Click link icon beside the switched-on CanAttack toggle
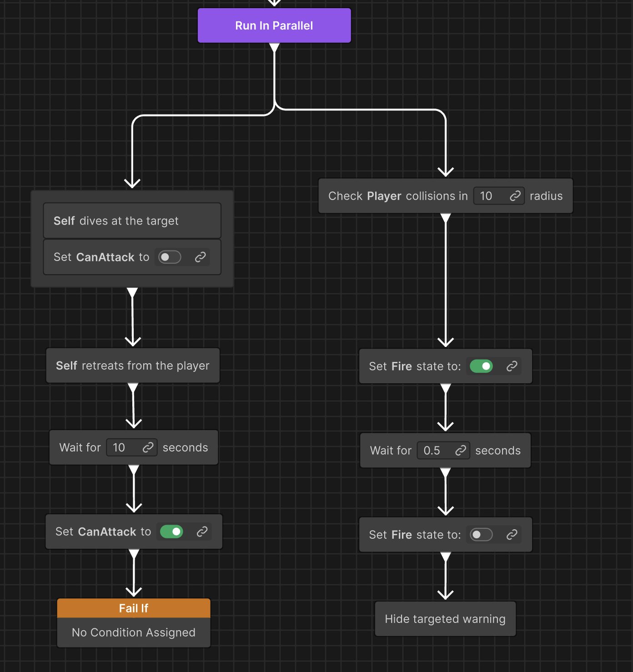Image resolution: width=633 pixels, height=672 pixels. [x=202, y=532]
